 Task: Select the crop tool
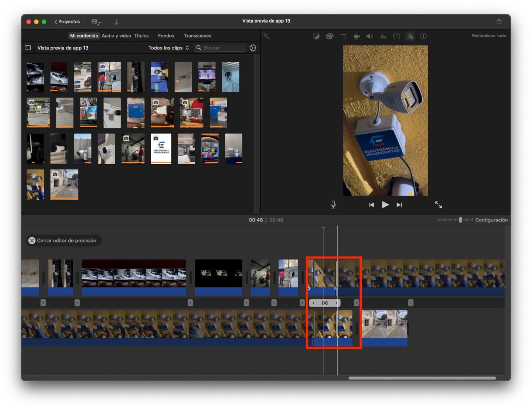(343, 36)
